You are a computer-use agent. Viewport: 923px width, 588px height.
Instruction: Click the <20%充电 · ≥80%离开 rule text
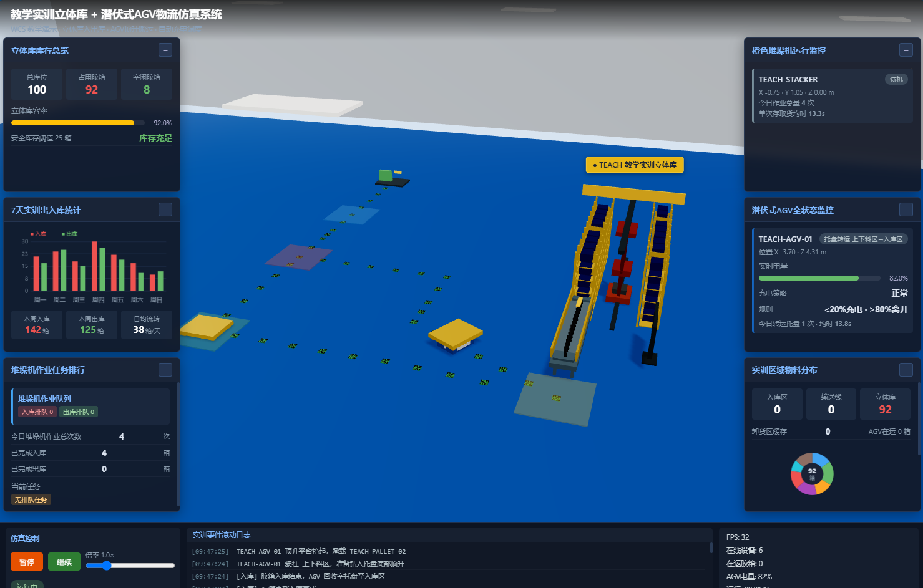click(866, 309)
